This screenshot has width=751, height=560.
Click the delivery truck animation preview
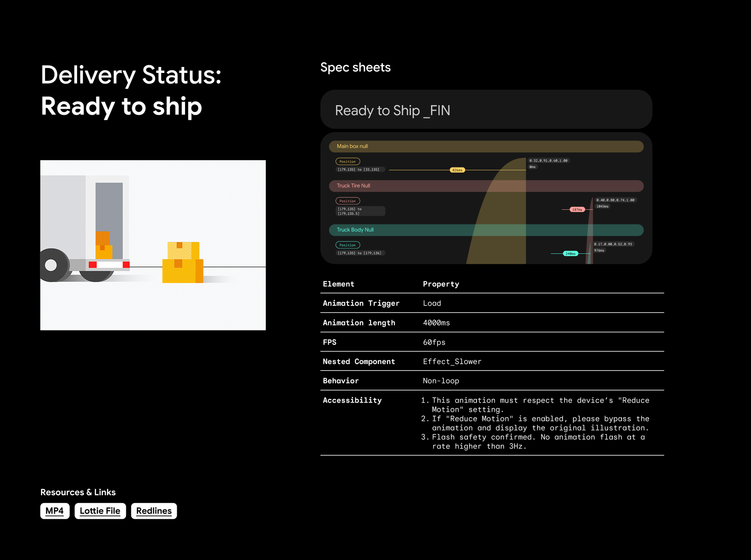(153, 245)
